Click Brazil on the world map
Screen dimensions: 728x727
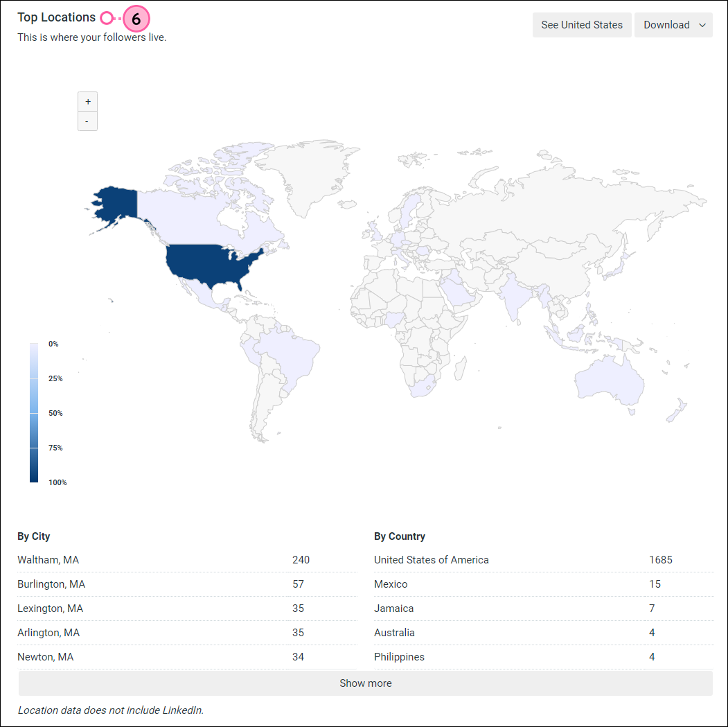[x=290, y=356]
